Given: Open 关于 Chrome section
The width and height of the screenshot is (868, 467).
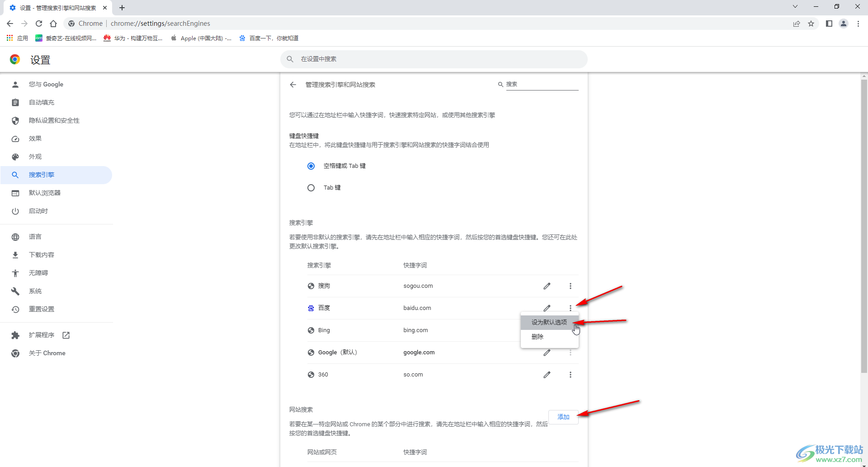Looking at the screenshot, I should [56, 353].
